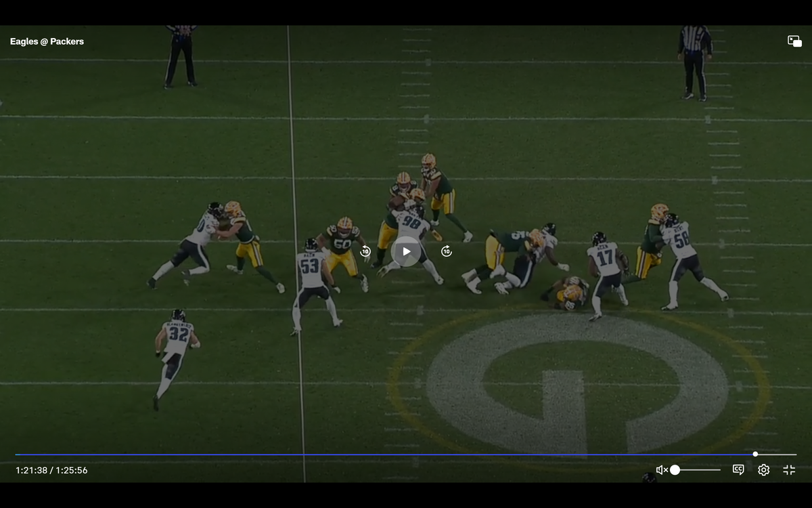This screenshot has width=812, height=508.
Task: Open picture-in-picture mode
Action: [794, 41]
